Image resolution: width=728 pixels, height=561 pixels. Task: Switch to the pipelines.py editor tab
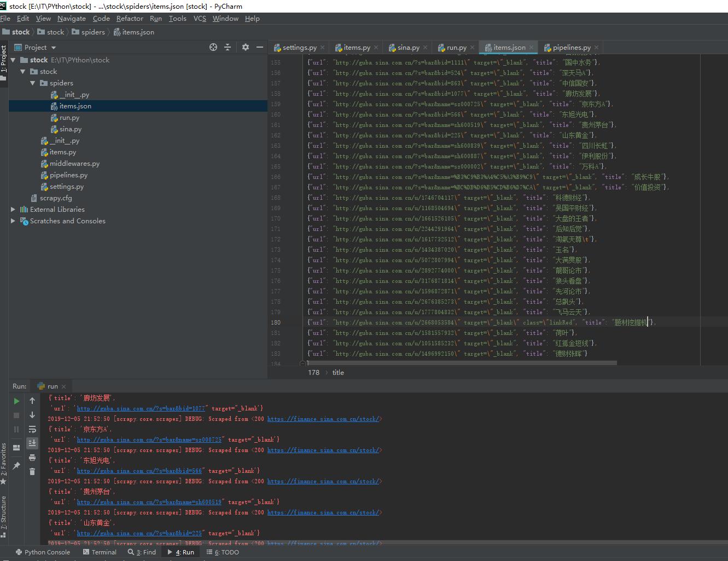[571, 48]
